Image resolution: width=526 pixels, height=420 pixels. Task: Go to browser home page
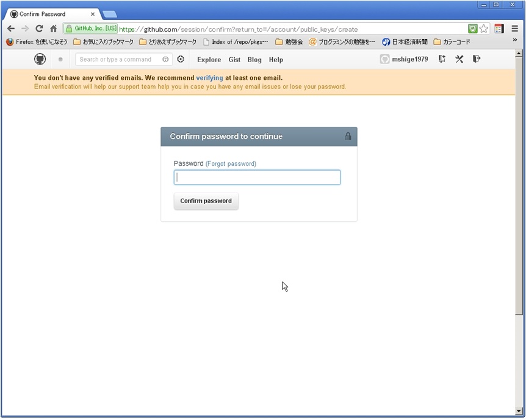click(x=53, y=29)
